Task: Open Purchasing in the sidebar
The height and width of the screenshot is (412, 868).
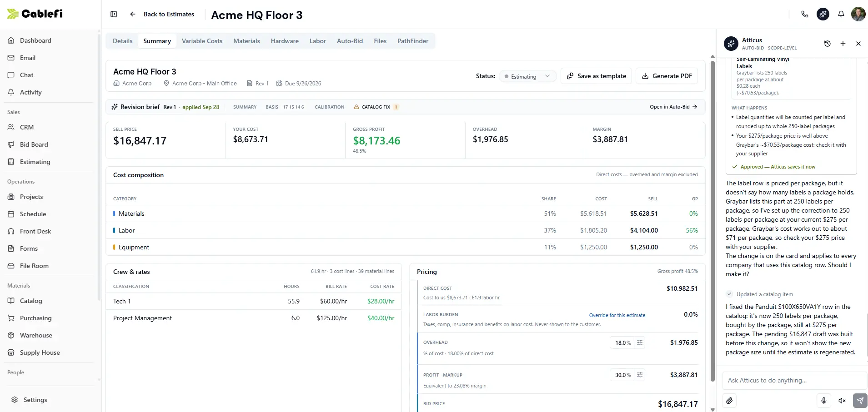Action: (x=35, y=318)
